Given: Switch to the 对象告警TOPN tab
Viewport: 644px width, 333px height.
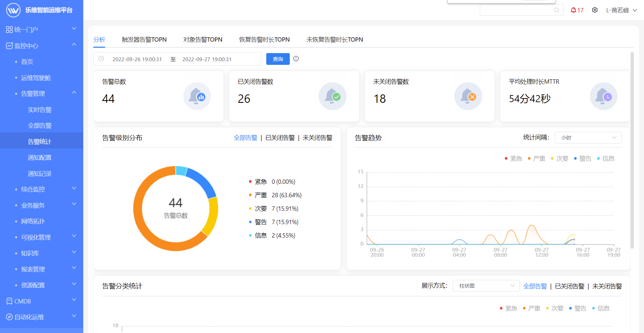Looking at the screenshot, I should click(x=203, y=40).
